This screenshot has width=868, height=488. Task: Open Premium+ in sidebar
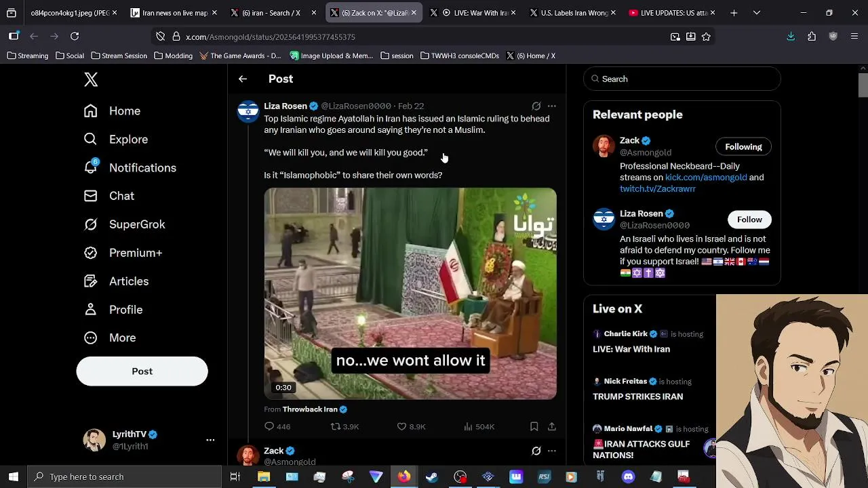123,253
